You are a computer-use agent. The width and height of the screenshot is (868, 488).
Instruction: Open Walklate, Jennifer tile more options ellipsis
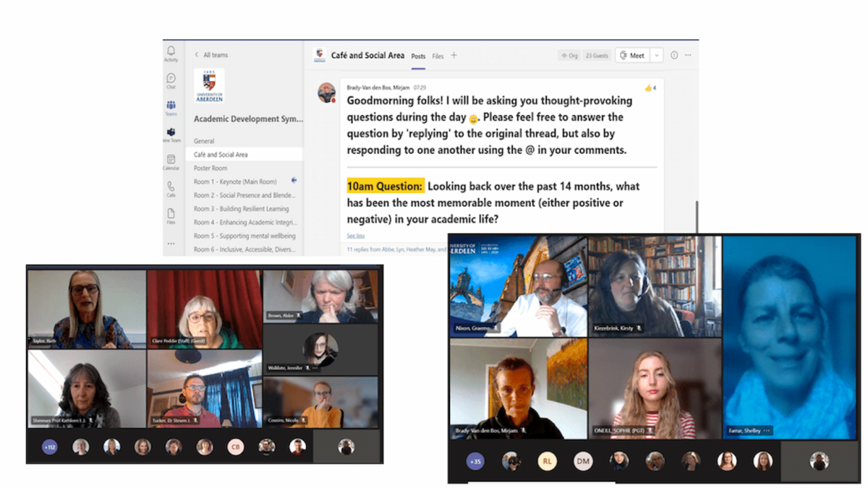(315, 367)
